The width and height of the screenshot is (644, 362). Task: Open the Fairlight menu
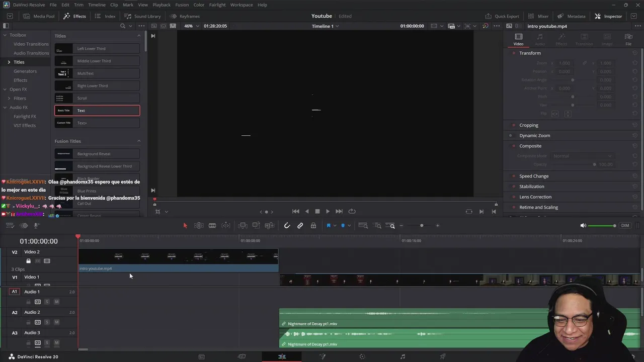coord(217,5)
